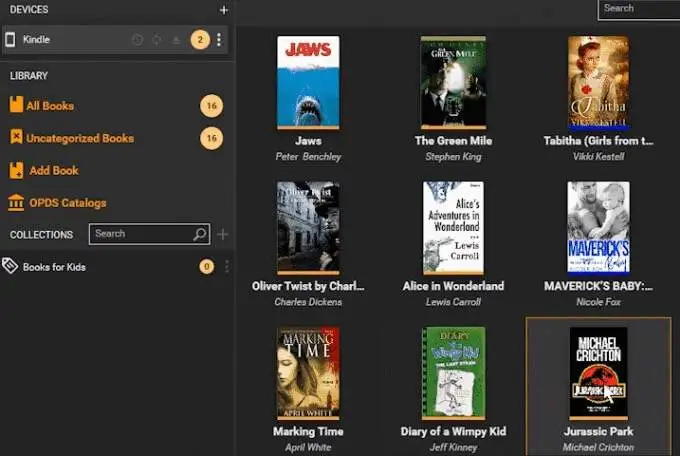Screen dimensions: 680x456
Task: Click author name Nicole Fox
Action: (598, 302)
